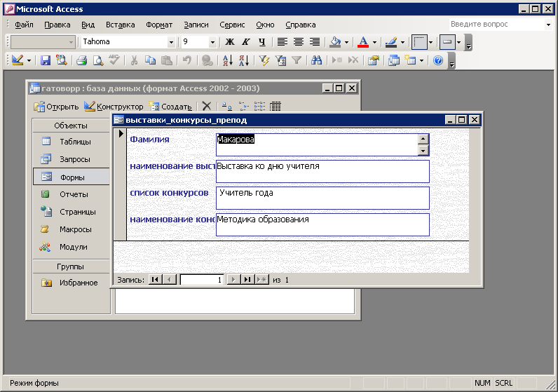This screenshot has height=392, width=558.
Task: Click the Print icon
Action: click(x=81, y=60)
